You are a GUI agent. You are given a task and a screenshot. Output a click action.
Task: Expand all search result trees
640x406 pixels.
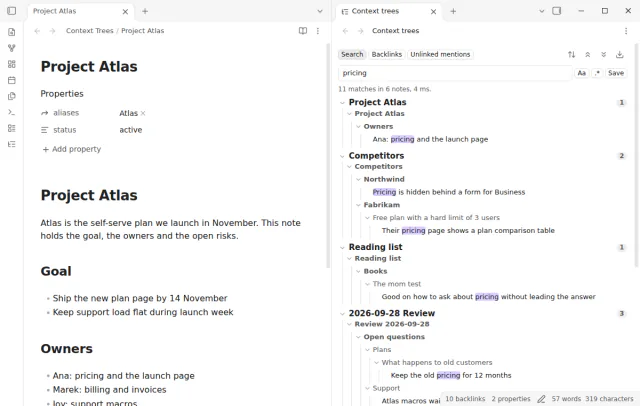(603, 54)
